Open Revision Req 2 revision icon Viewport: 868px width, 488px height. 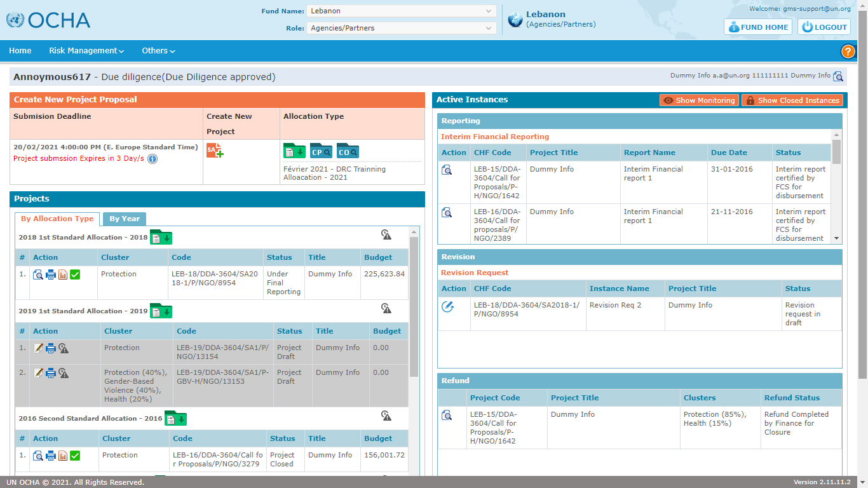point(447,306)
